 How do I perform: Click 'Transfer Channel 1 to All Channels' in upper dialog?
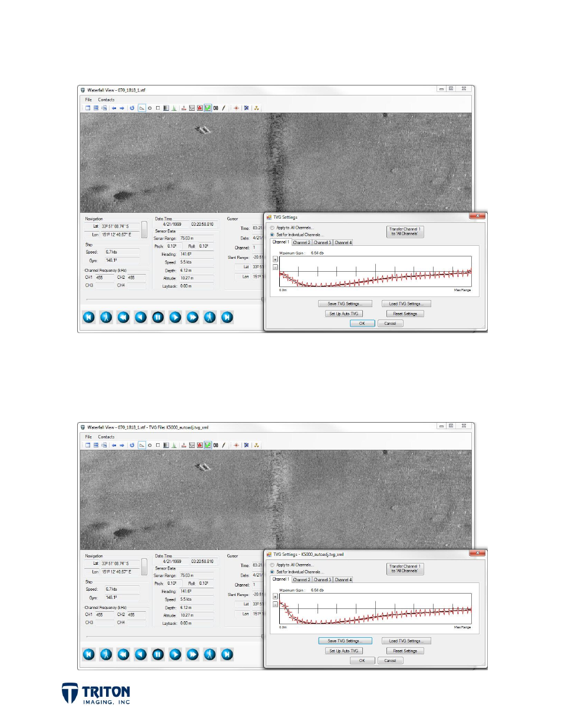click(x=405, y=231)
